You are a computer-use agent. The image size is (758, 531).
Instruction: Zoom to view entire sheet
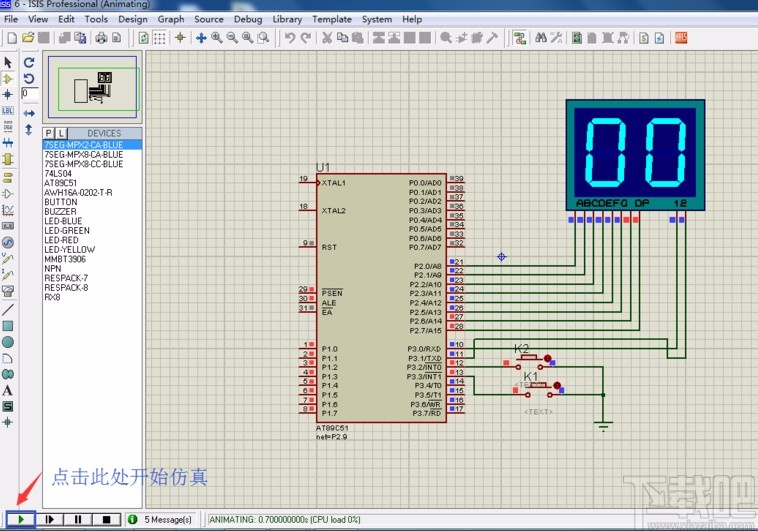248,38
